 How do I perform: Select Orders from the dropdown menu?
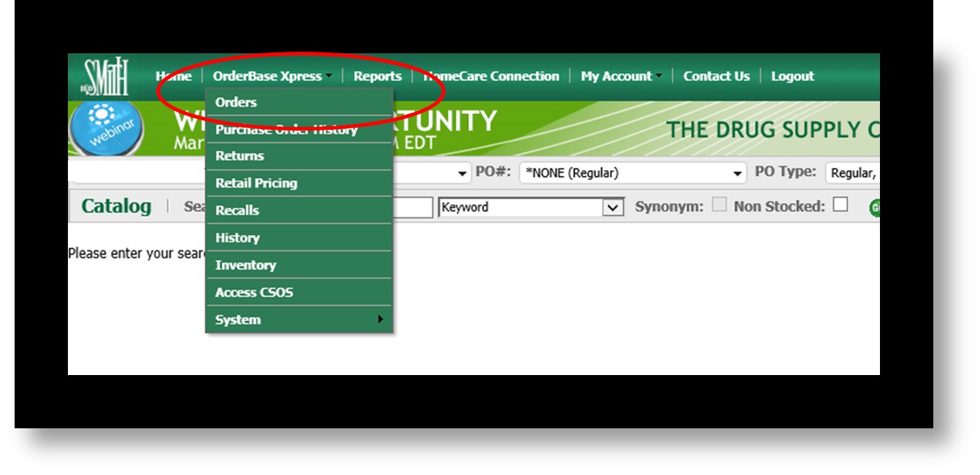tap(299, 102)
